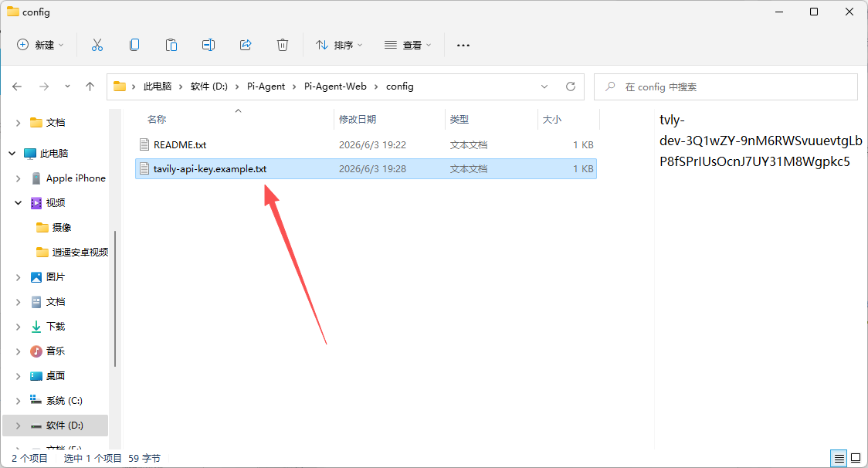Click the README.txt file icon
This screenshot has width=868, height=468.
pos(144,144)
